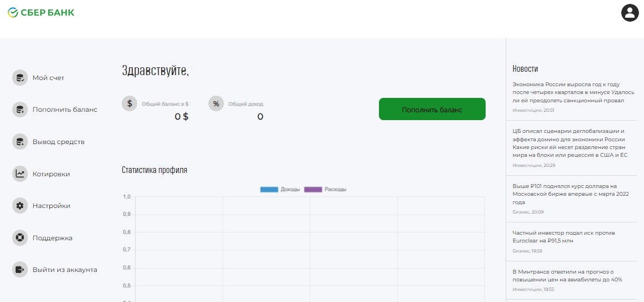This screenshot has height=302, width=644.
Task: Click the green Пополнить баланс button
Action: [x=432, y=109]
